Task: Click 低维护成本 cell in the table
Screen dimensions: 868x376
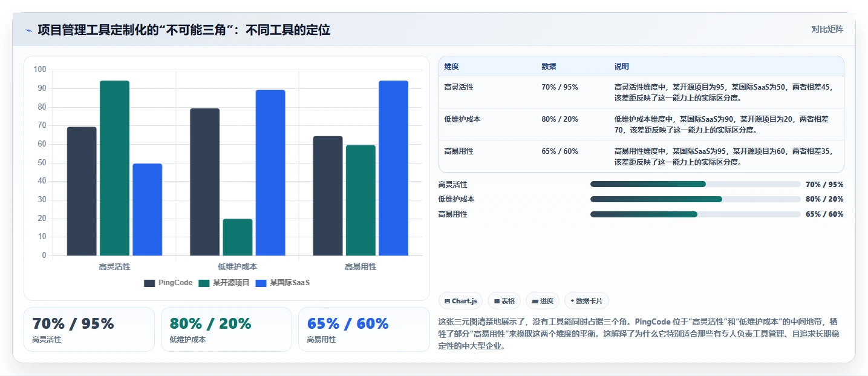Action: pyautogui.click(x=462, y=119)
